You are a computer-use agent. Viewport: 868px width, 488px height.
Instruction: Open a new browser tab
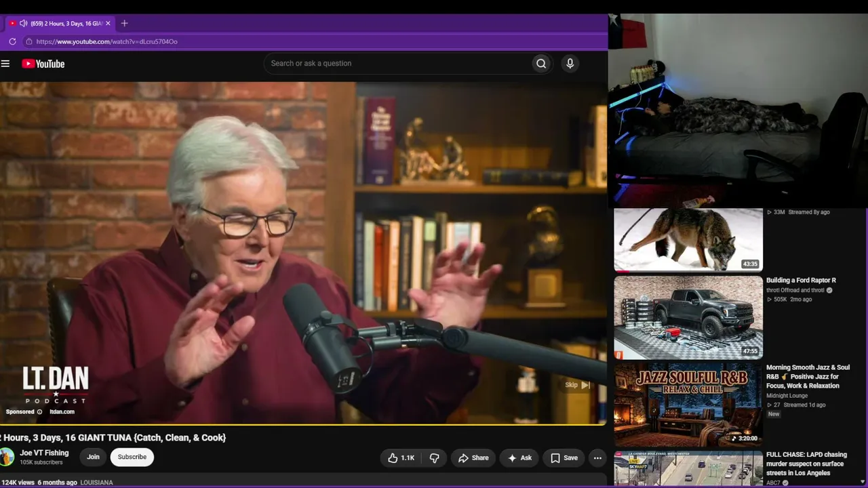click(x=124, y=23)
